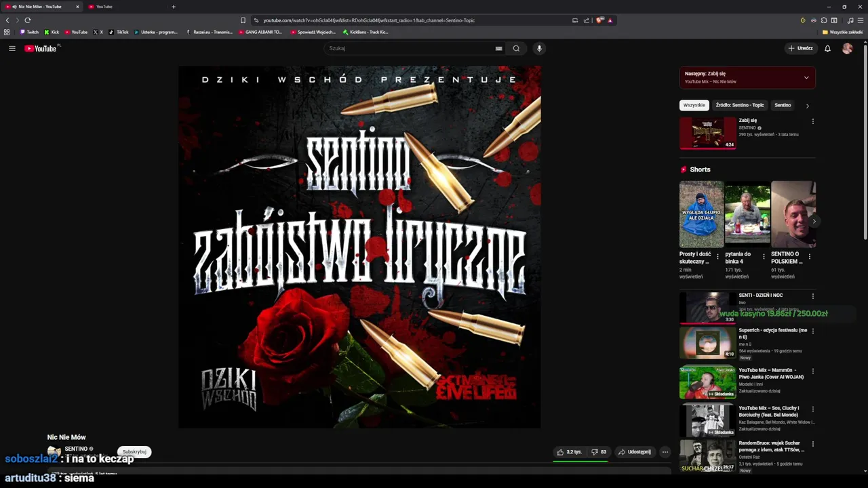Open a new browser tab with plus
Viewport: 868px width, 488px height.
[x=174, y=7]
